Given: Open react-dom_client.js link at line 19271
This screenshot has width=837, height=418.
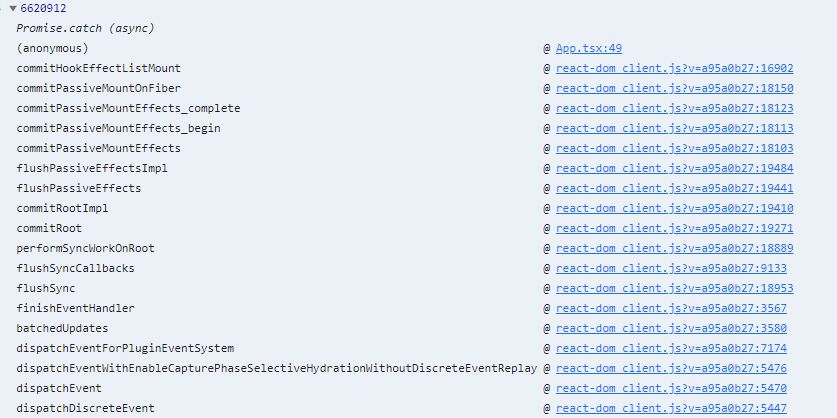Looking at the screenshot, I should click(x=674, y=228).
